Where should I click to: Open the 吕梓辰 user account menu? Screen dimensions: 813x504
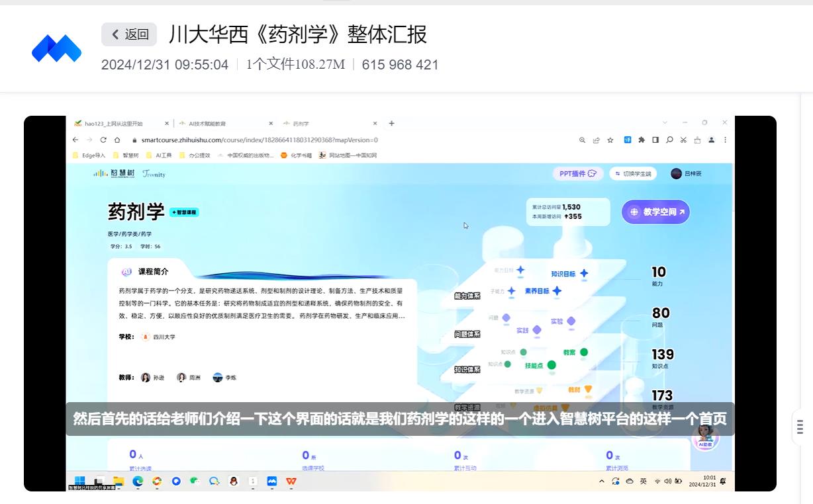pyautogui.click(x=687, y=173)
